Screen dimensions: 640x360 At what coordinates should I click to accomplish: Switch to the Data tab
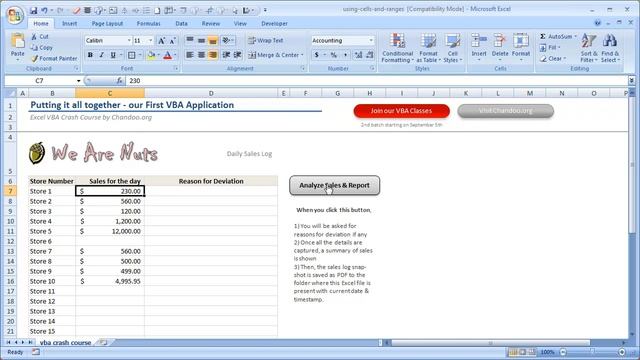pos(182,24)
